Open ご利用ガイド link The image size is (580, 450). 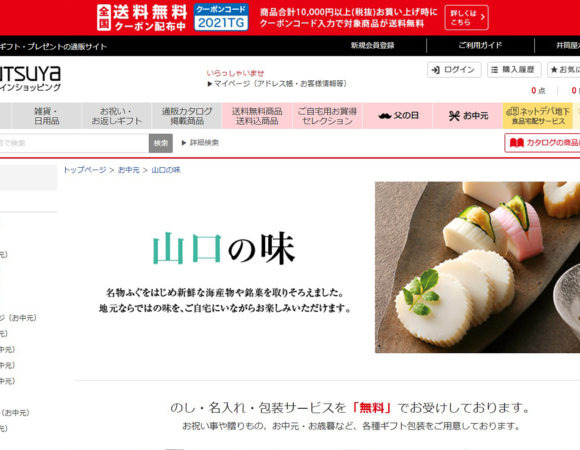pos(480,45)
